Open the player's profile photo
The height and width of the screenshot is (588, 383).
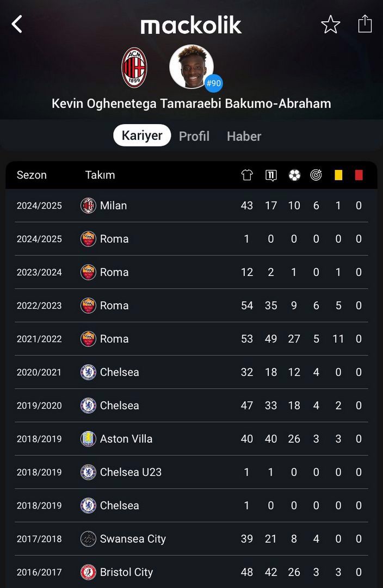point(191,67)
